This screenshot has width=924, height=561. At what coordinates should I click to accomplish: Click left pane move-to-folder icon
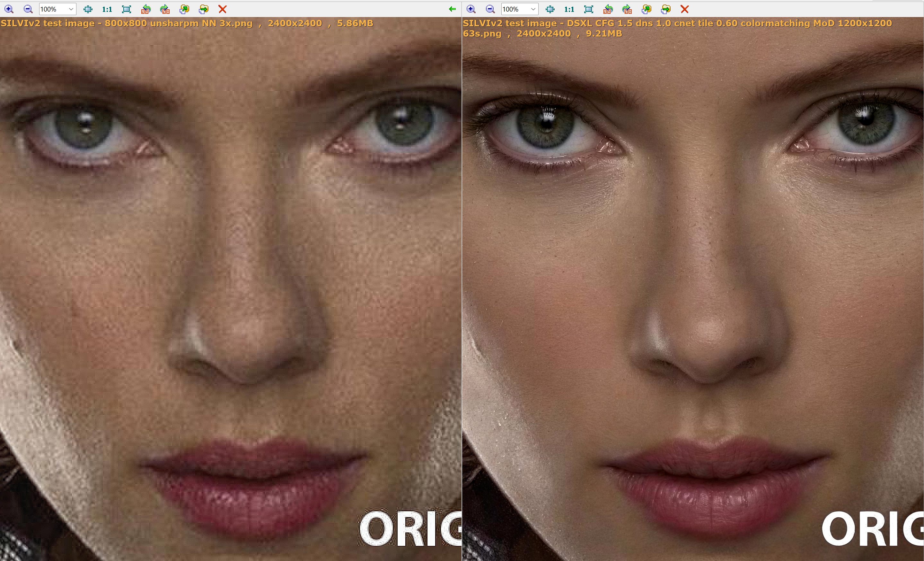click(x=204, y=9)
